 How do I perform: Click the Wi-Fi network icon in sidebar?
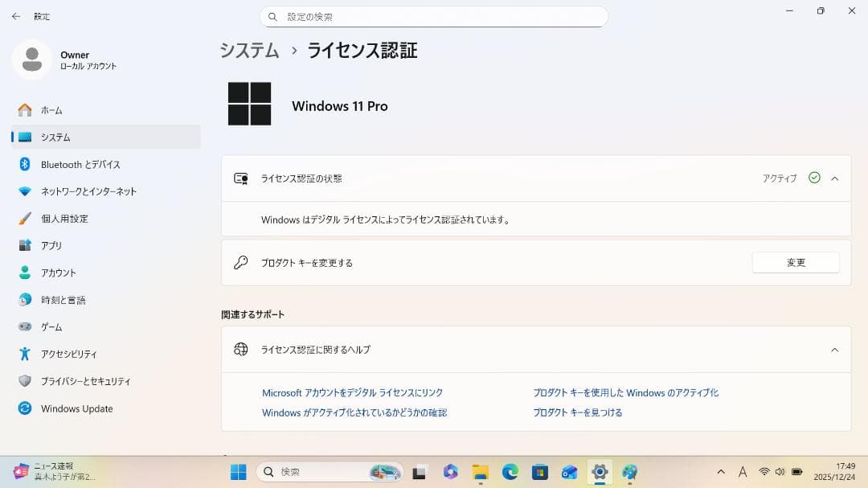25,191
